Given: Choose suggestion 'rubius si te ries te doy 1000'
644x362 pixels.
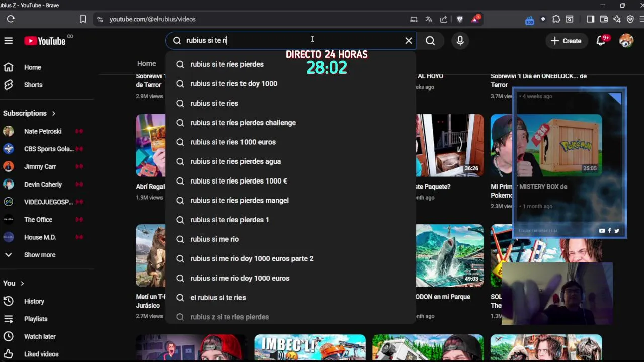Looking at the screenshot, I should 290,84.
